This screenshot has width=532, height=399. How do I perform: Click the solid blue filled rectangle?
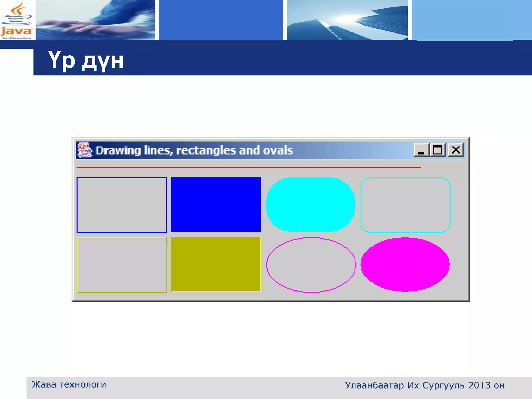pos(216,205)
